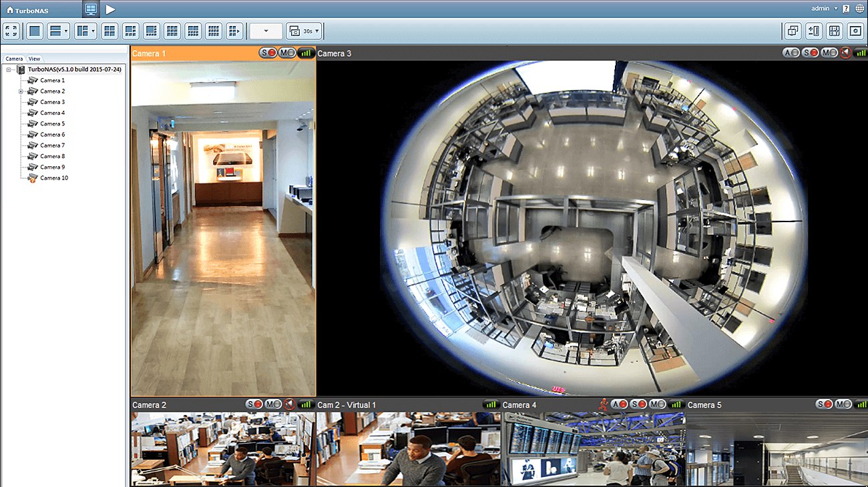868x487 pixels.
Task: Unmute audio on Camera 3
Action: pyautogui.click(x=845, y=53)
